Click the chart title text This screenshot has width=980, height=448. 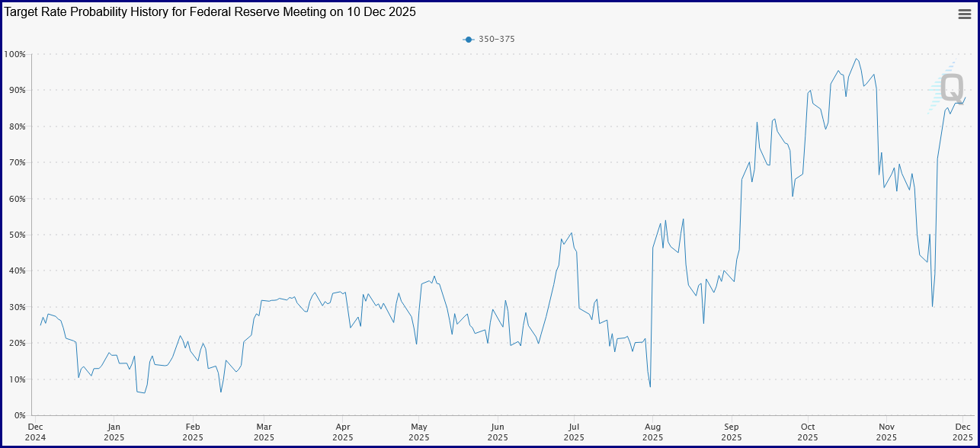point(210,12)
